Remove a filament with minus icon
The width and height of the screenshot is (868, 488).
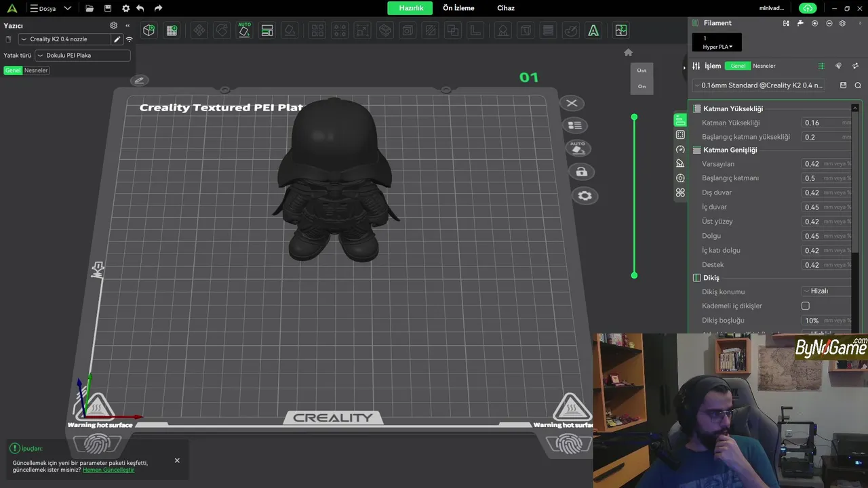[x=829, y=23]
